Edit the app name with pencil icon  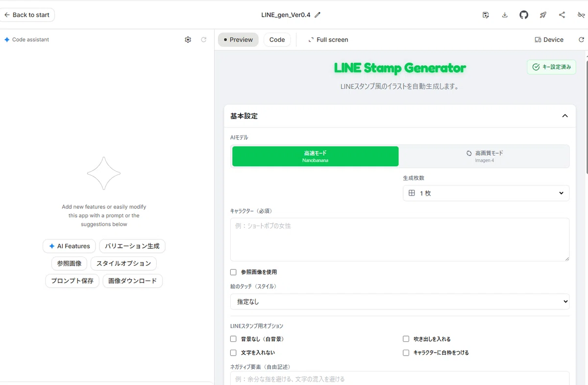click(318, 15)
